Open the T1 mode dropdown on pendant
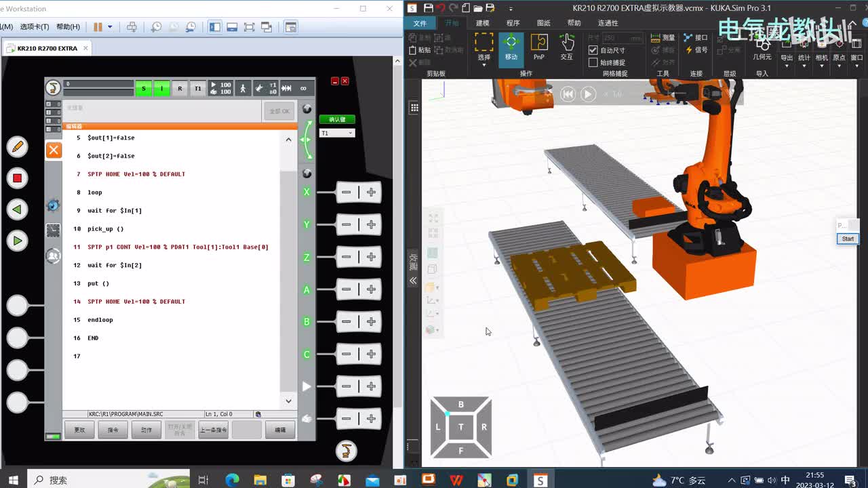This screenshot has height=488, width=868. (337, 133)
